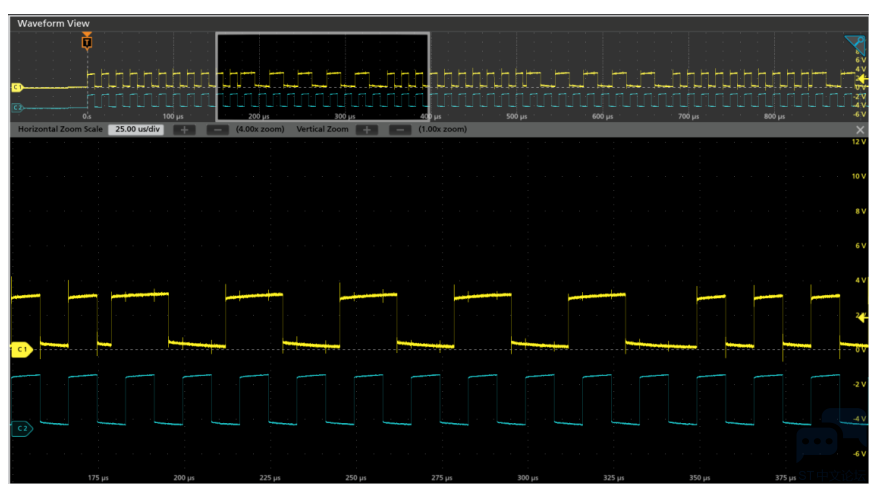The width and height of the screenshot is (875, 491).
Task: Click the 1.00x zoom readout
Action: (443, 129)
